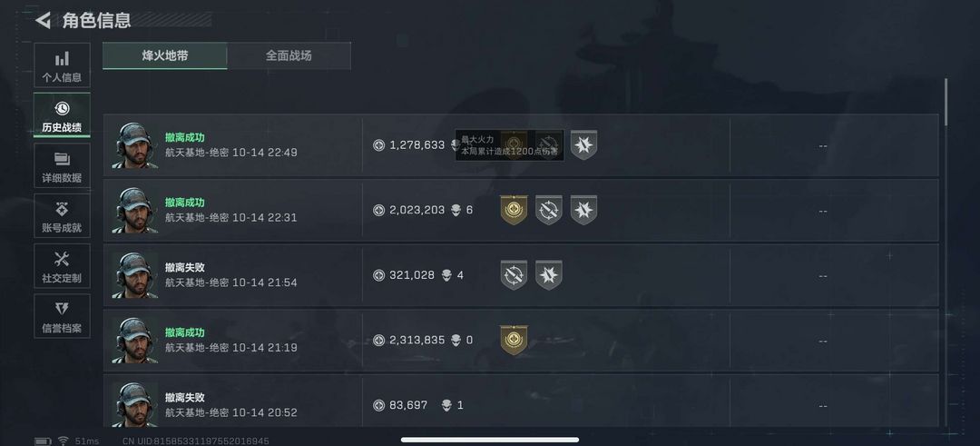Open the 社交定制 sidebar section
This screenshot has width=980, height=446.
[x=62, y=265]
